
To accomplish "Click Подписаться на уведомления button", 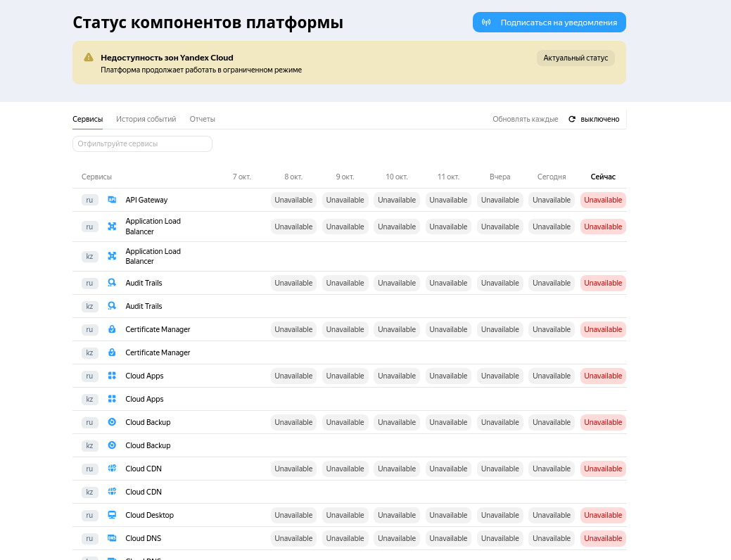I will click(549, 23).
